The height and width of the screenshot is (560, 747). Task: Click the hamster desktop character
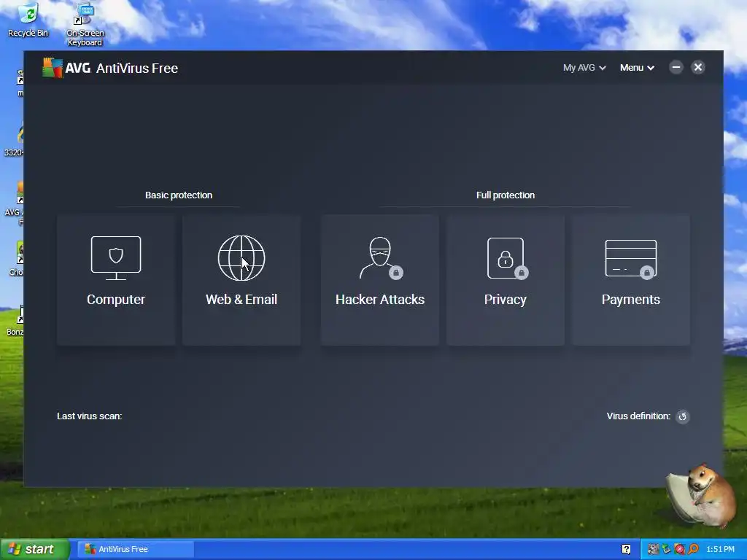point(702,495)
